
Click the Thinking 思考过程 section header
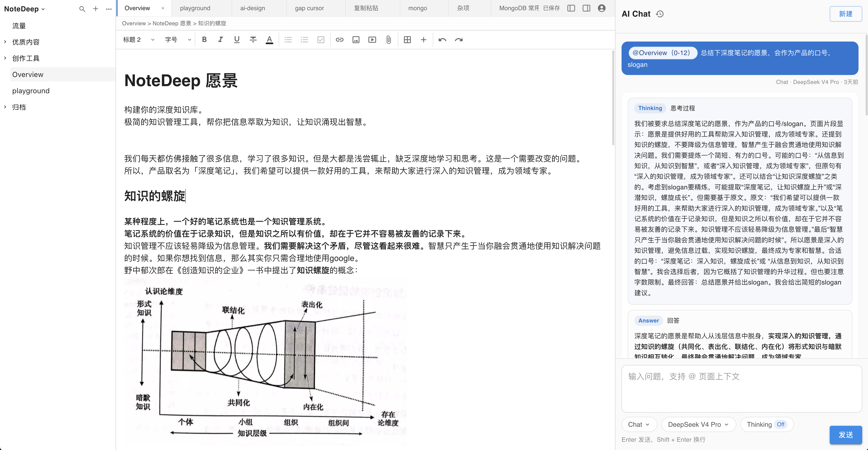665,108
